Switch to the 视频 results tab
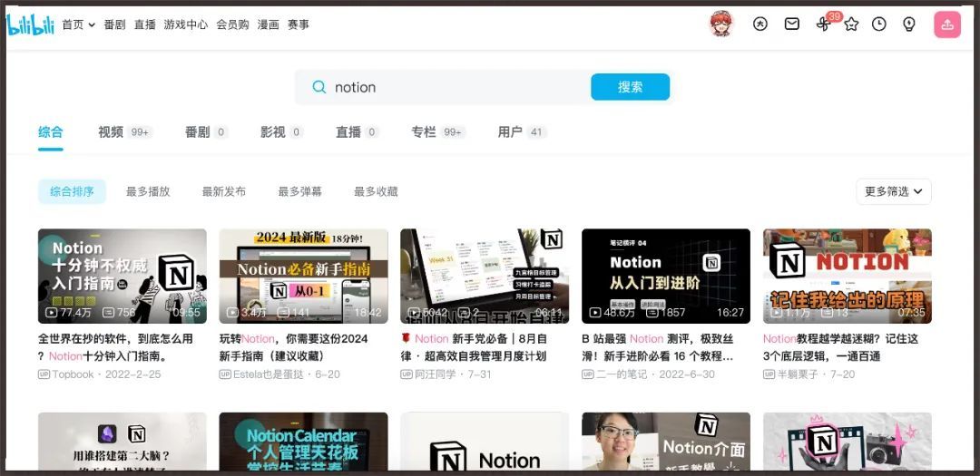This screenshot has width=980, height=476. click(x=125, y=132)
